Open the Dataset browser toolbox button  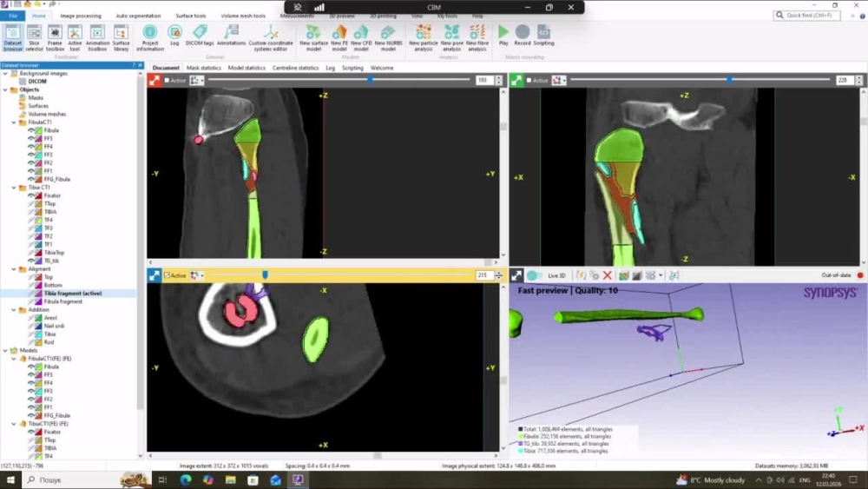[x=12, y=37]
